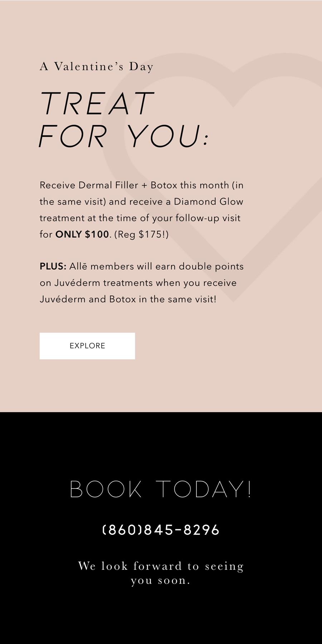The width and height of the screenshot is (322, 644).
Task: Click "We look forward to seeing" line
Action: tap(161, 566)
